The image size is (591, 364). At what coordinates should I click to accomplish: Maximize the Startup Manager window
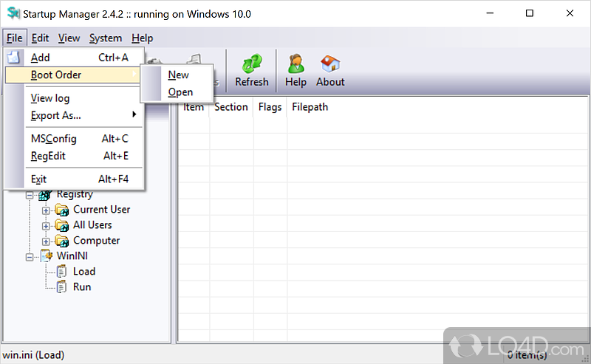[x=530, y=13]
